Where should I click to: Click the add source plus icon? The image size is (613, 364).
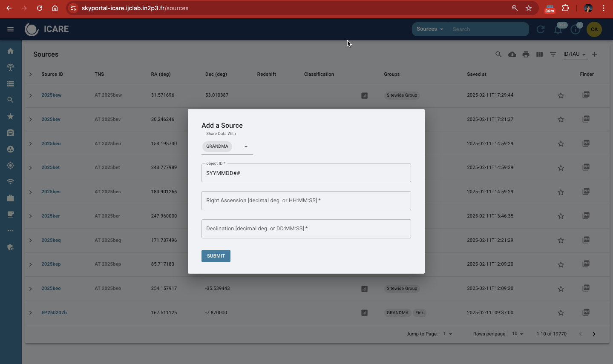pyautogui.click(x=594, y=54)
